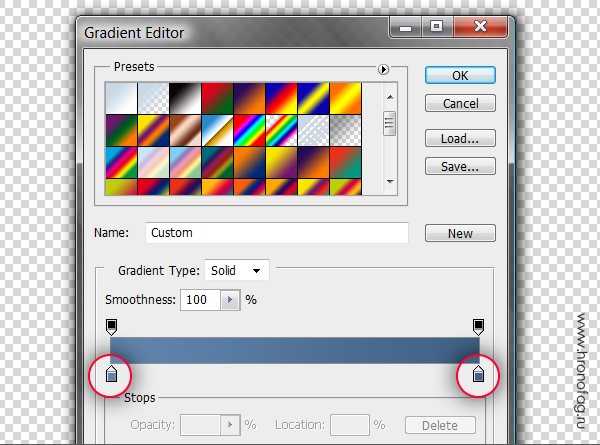600x445 pixels.
Task: Choose the Foreground to Transparent preset
Action: click(153, 98)
